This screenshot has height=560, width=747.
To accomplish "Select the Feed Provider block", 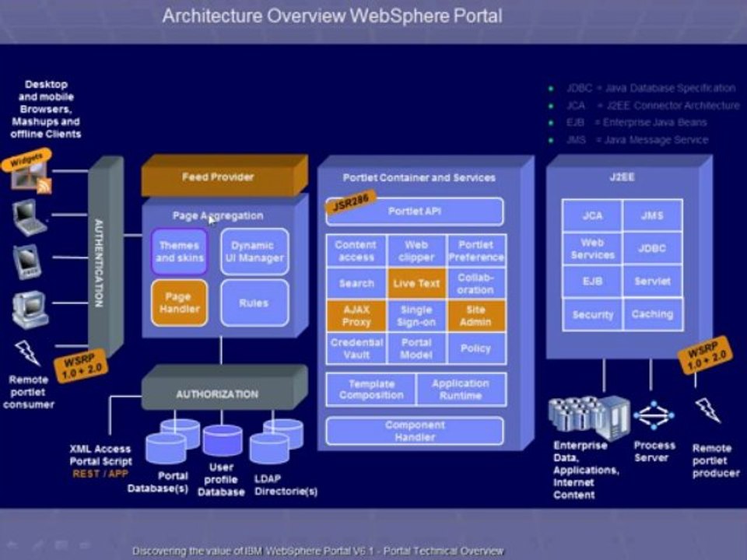I will [224, 176].
